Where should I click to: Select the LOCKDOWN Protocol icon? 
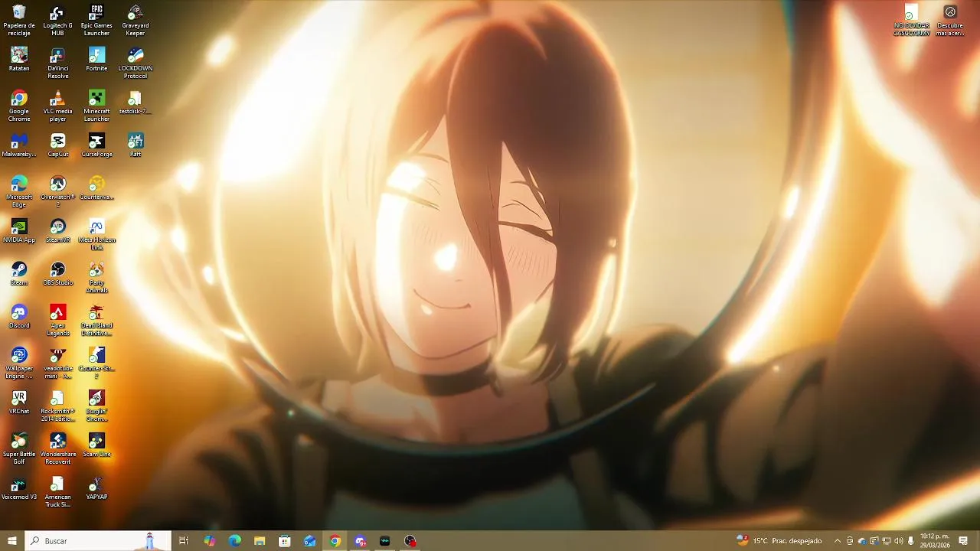[135, 64]
